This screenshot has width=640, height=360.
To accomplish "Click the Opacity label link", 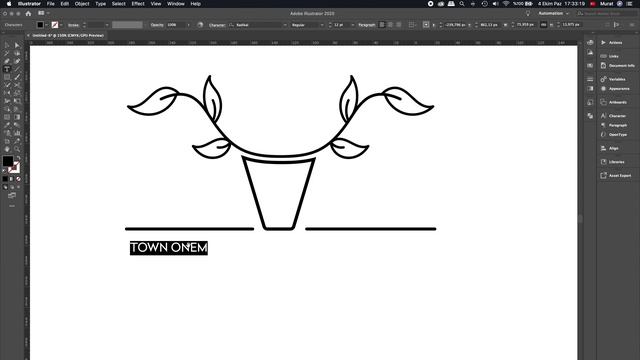I will 157,25.
